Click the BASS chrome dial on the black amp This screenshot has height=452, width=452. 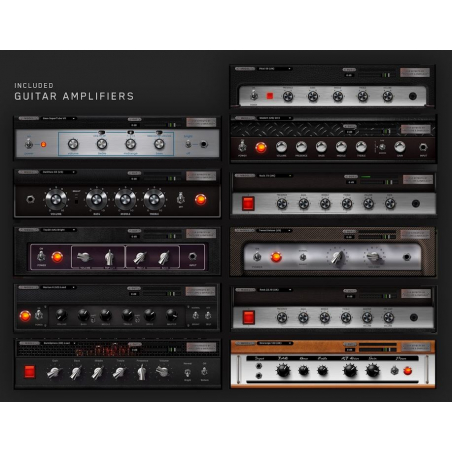(x=96, y=199)
